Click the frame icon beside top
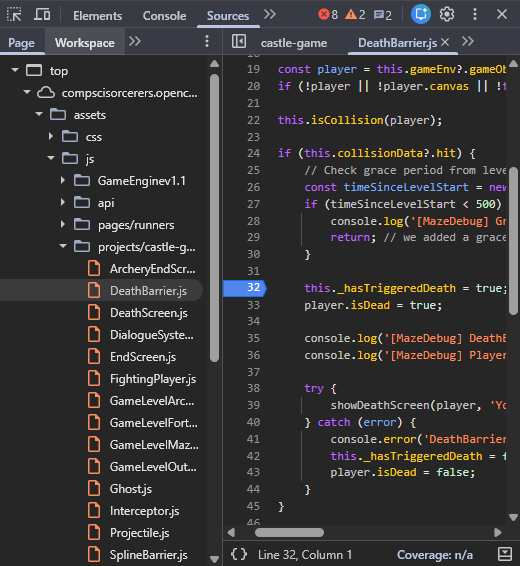Viewport: 520px width, 566px height. tap(34, 70)
